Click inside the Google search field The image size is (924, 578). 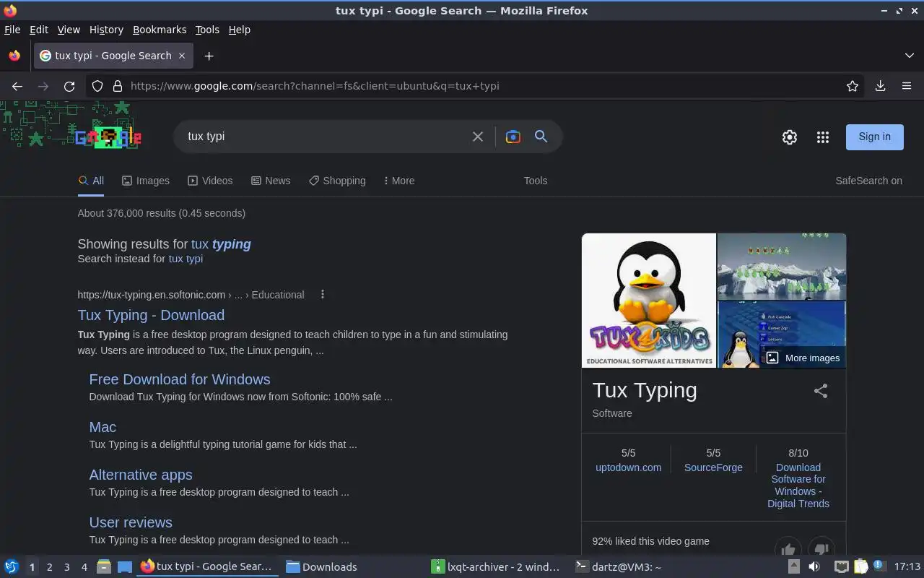point(325,137)
